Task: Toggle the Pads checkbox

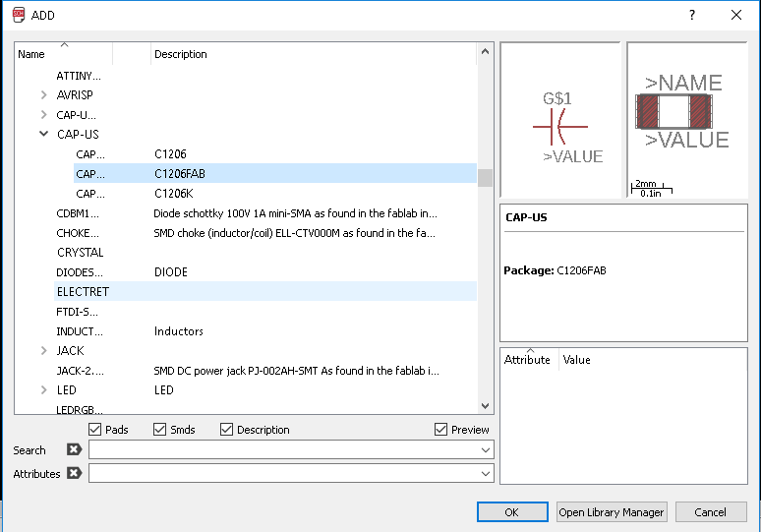Action: [x=95, y=429]
